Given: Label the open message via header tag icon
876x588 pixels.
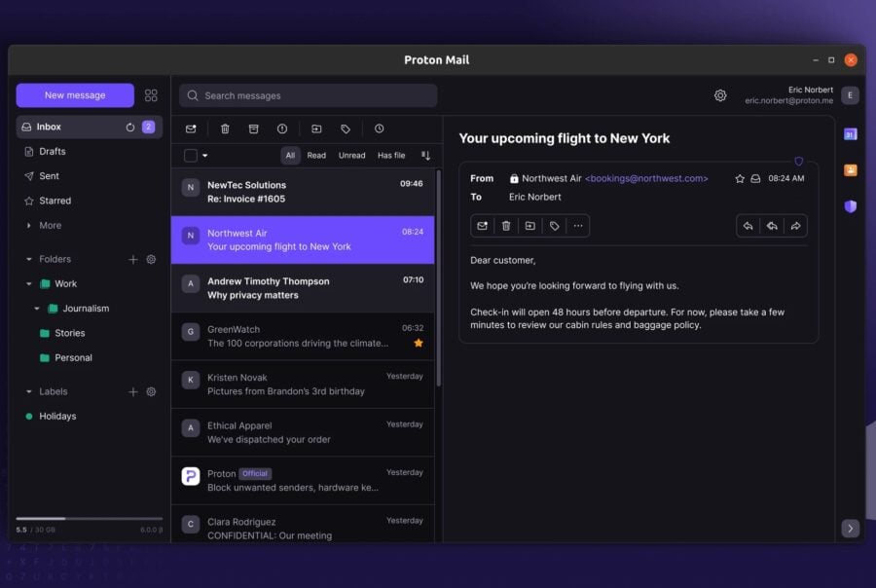Looking at the screenshot, I should pyautogui.click(x=554, y=226).
